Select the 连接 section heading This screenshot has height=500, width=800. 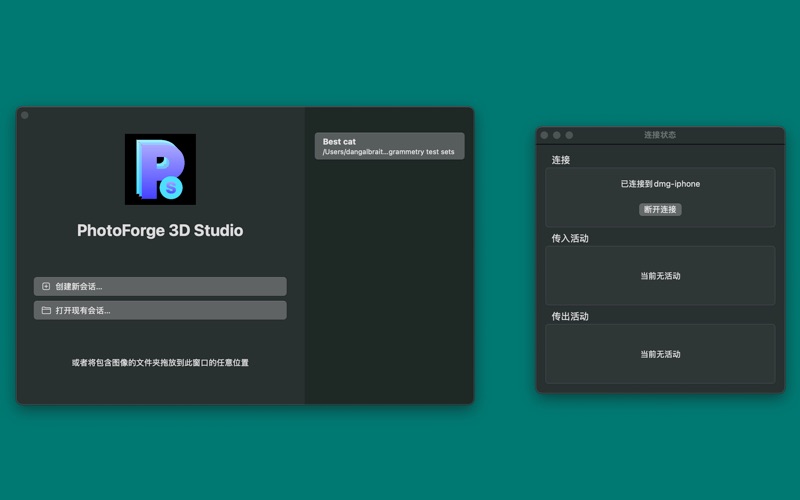(x=561, y=160)
